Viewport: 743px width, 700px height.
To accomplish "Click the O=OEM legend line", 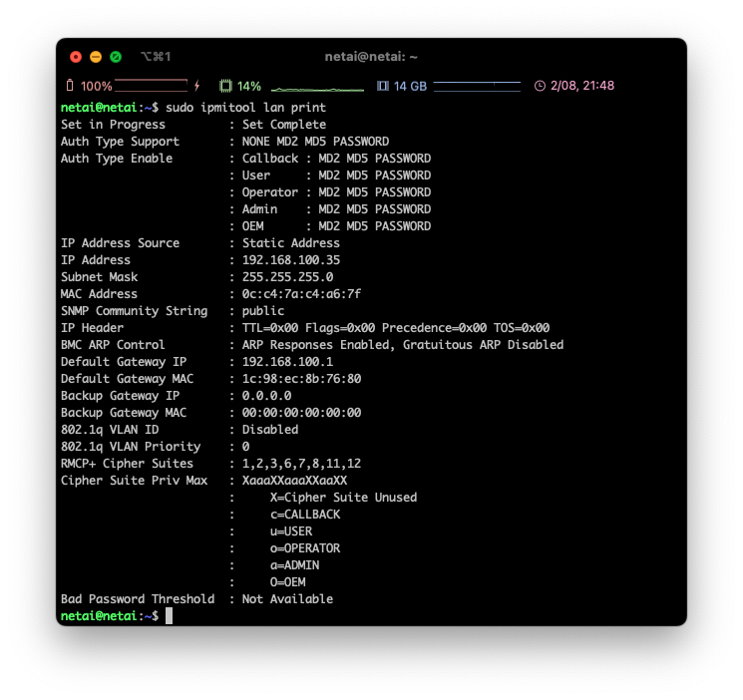I will 288,582.
